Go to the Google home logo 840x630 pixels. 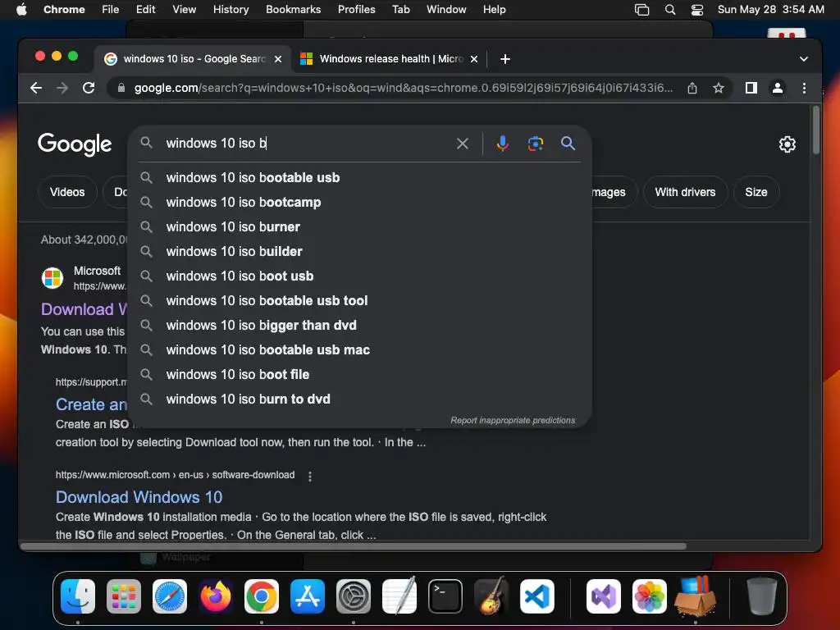click(x=75, y=144)
